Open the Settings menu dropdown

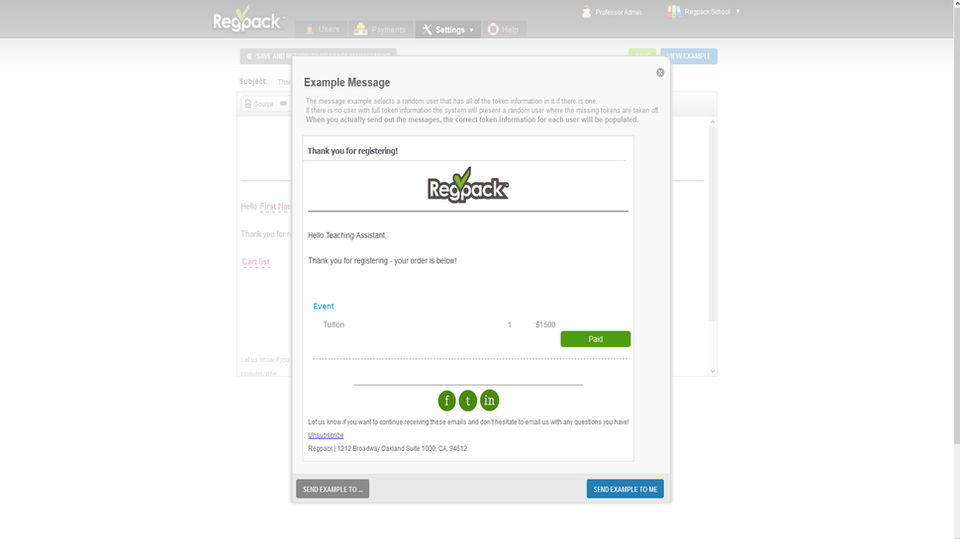pos(448,29)
